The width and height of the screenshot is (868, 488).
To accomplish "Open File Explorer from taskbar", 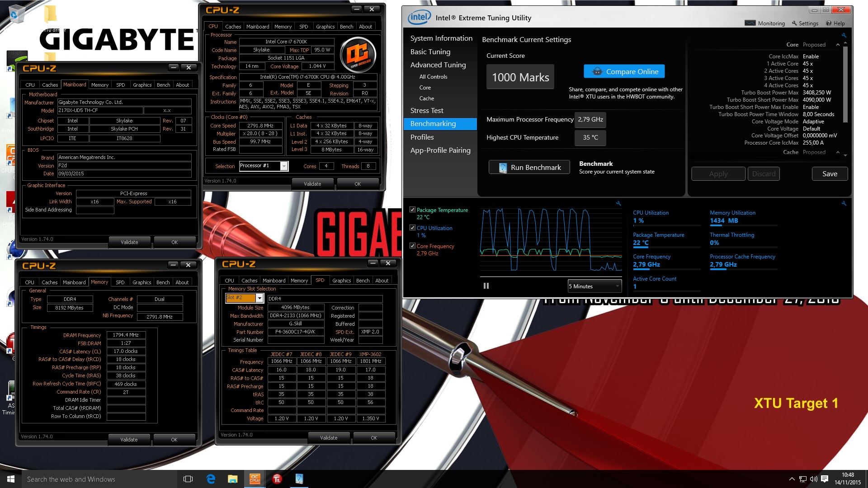I will click(233, 479).
